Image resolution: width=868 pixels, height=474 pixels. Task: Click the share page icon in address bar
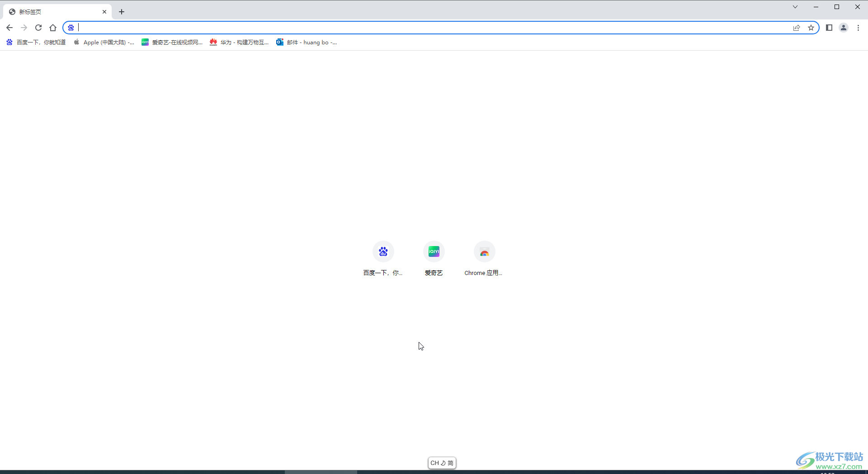797,28
